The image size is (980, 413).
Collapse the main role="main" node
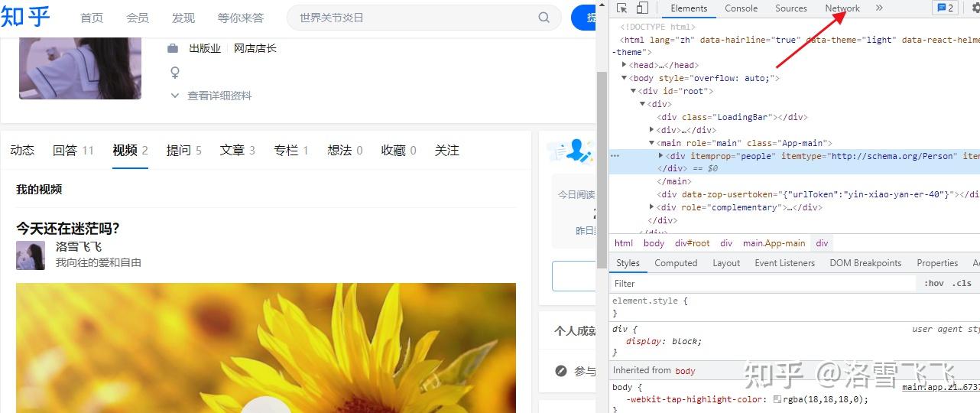click(x=652, y=143)
